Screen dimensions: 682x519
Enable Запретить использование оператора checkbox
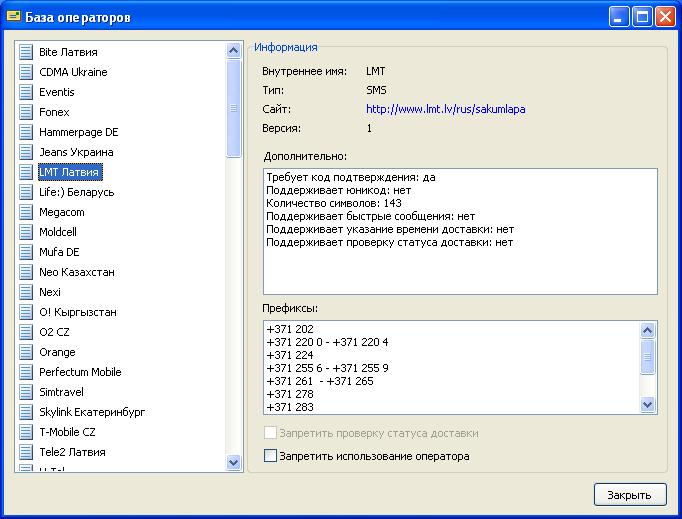[x=270, y=456]
